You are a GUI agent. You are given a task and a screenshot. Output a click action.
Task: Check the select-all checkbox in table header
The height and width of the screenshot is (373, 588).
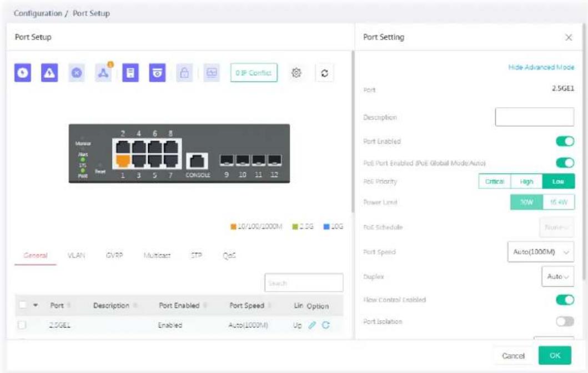(x=23, y=305)
